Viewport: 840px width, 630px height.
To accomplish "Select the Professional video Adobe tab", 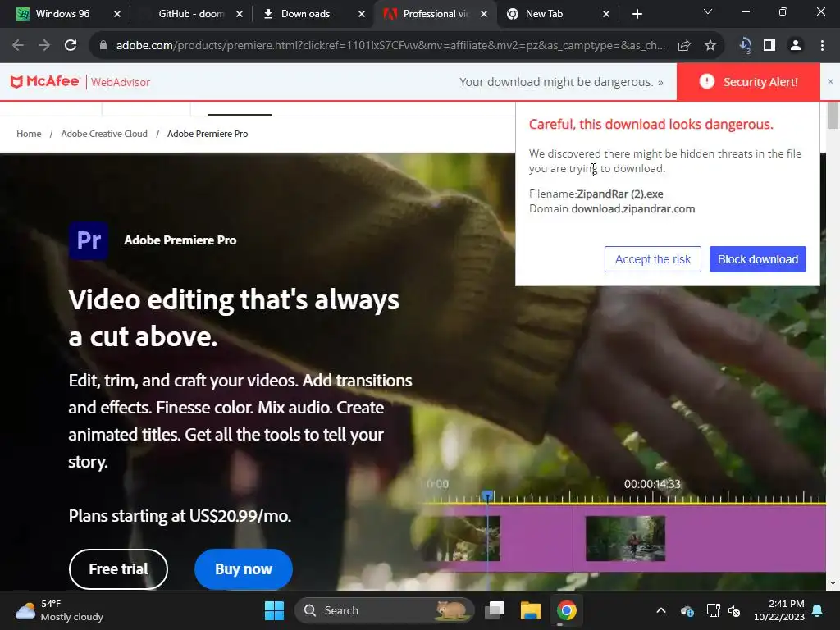I will [435, 14].
